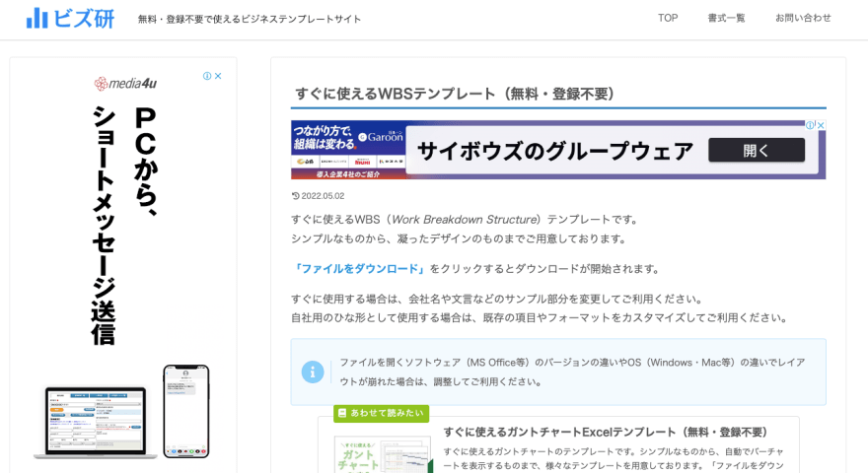Click the media4u logo in the ad
Image resolution: width=868 pixels, height=473 pixels.
(125, 84)
